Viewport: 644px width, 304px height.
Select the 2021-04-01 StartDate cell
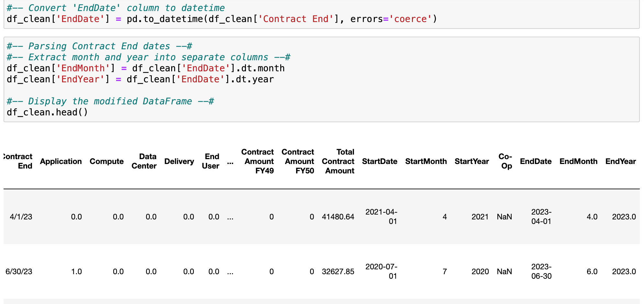[381, 216]
